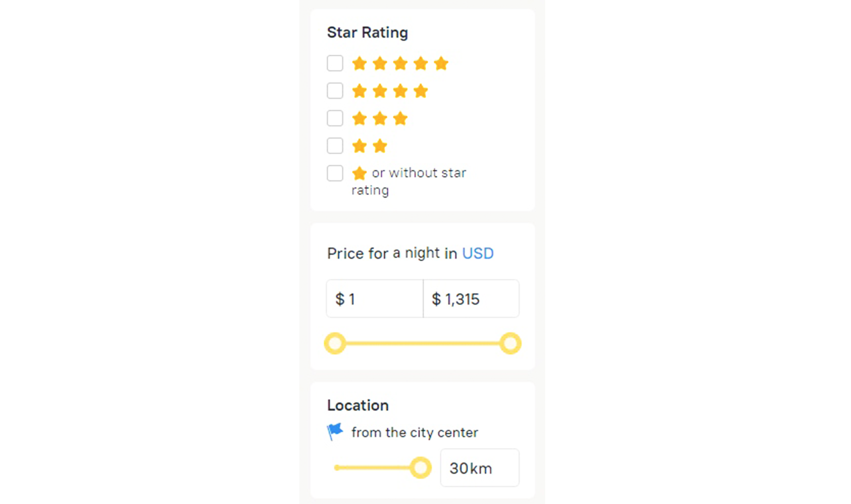Image resolution: width=851 pixels, height=504 pixels.
Task: Click the single star beside 'or without star'
Action: point(359,173)
